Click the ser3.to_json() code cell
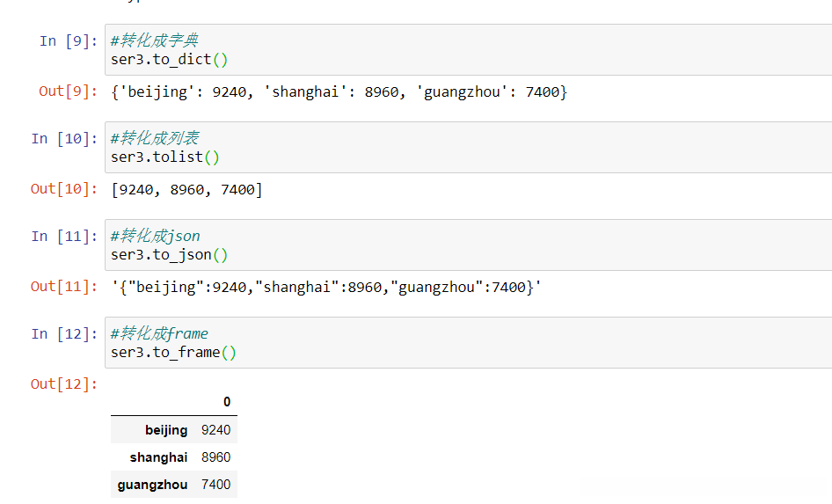832x504 pixels. [x=466, y=245]
